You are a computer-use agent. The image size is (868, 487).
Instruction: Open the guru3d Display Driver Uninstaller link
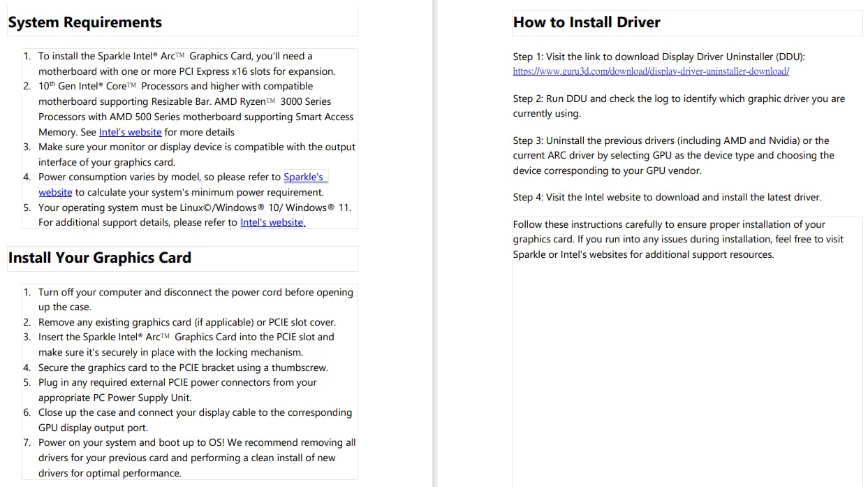651,71
